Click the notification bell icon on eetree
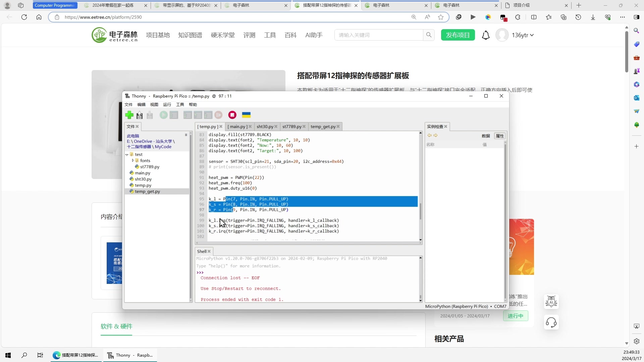The image size is (644, 362). (x=485, y=35)
